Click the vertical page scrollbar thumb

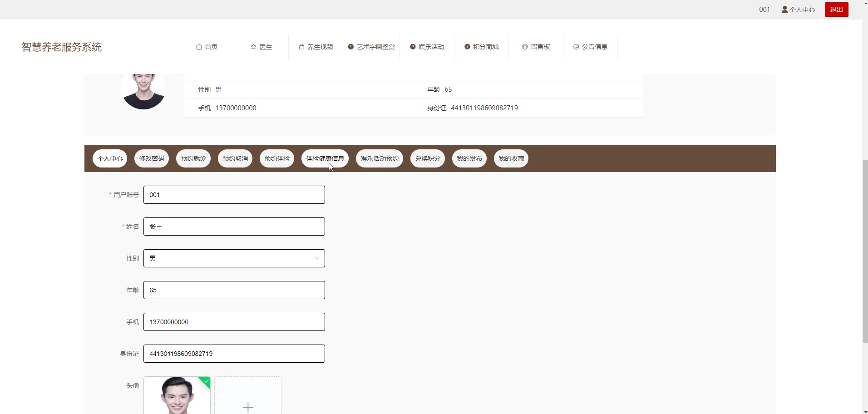[865, 251]
